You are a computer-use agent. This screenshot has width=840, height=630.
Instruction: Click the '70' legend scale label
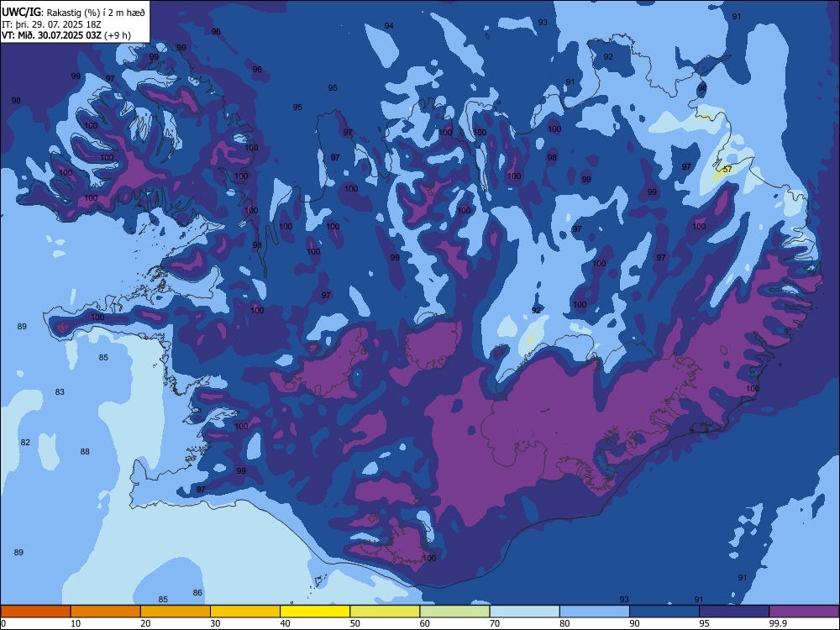(495, 623)
